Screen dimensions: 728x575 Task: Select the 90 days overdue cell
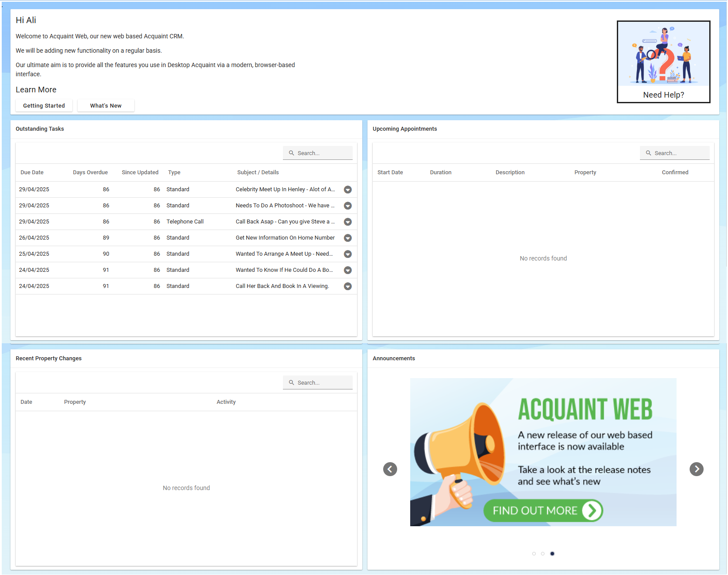coord(106,254)
